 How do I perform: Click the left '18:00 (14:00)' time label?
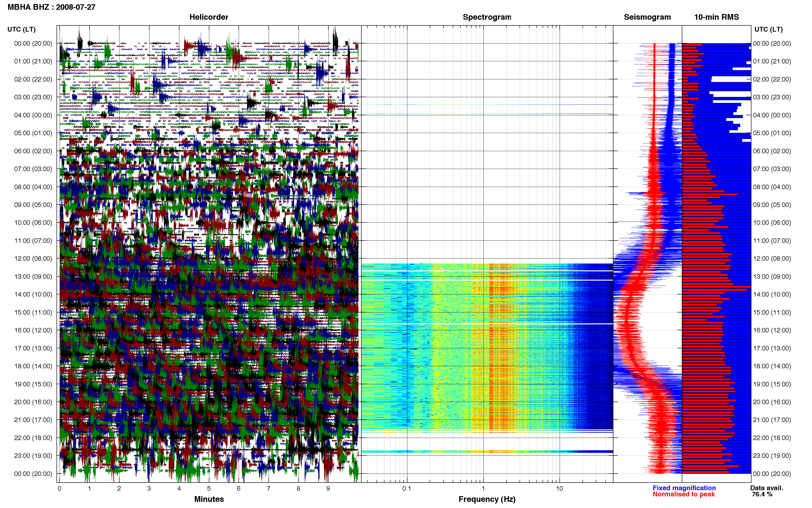click(x=33, y=366)
